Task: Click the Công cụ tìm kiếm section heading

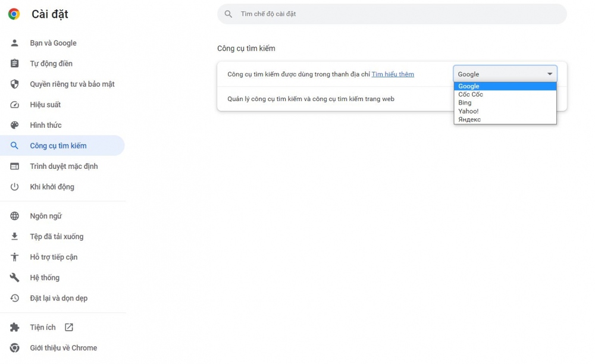Action: click(246, 49)
